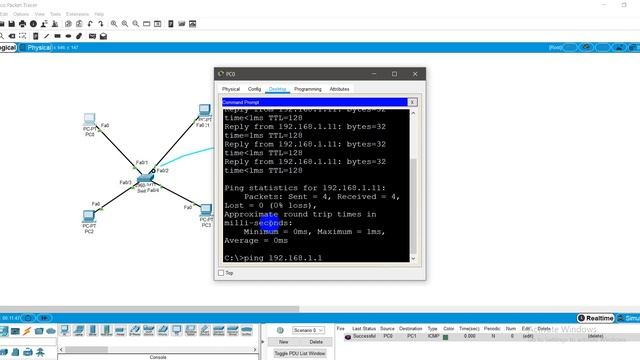
Task: Click the Undo arrow icon
Action: pyautogui.click(x=90, y=24)
